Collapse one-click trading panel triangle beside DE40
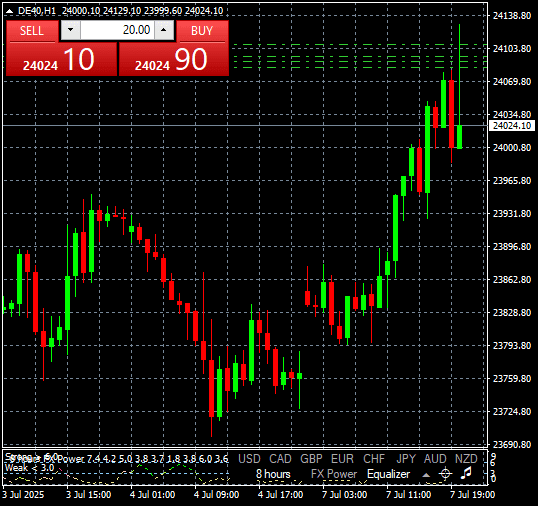Image resolution: width=538 pixels, height=506 pixels. coord(9,11)
